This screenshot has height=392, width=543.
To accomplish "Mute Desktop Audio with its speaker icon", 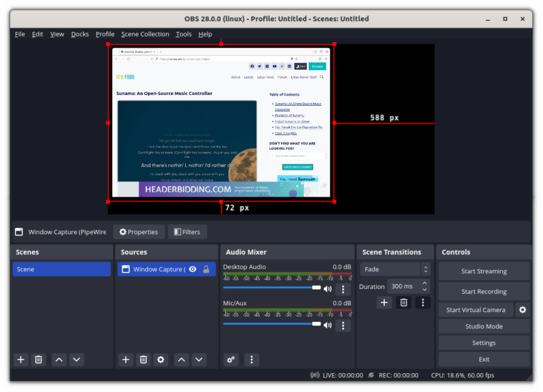I will point(328,288).
